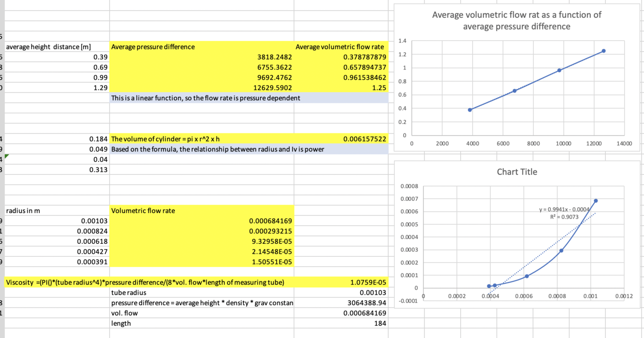Click radius cell 0.000824
The width and height of the screenshot is (644, 338).
pos(57,231)
